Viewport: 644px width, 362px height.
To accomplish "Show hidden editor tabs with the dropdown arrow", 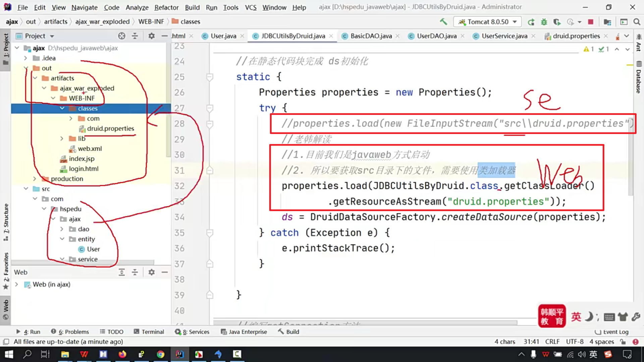I will coord(627,36).
